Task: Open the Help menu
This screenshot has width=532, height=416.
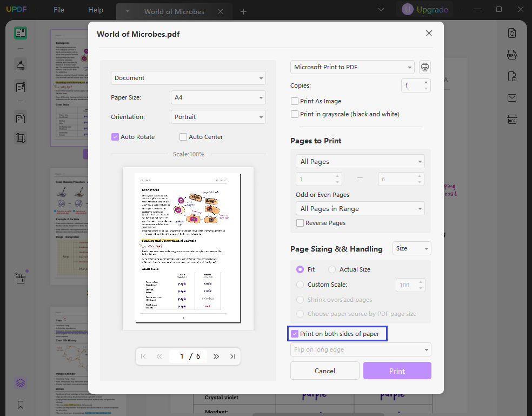Action: 96,10
